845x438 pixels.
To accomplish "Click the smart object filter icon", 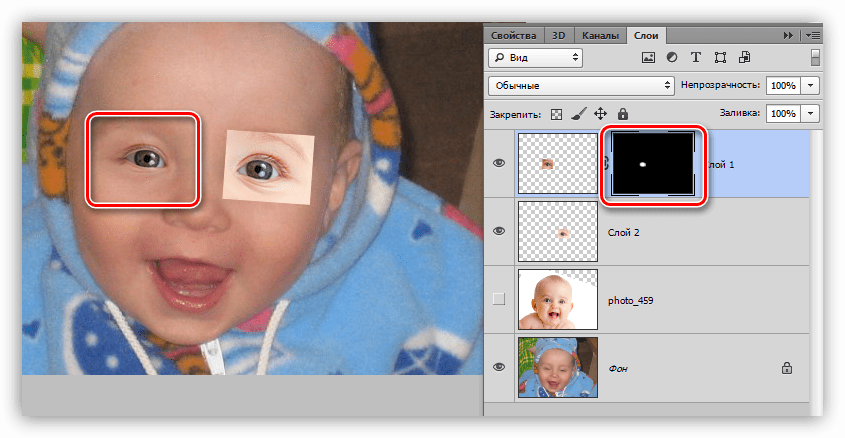I will click(x=743, y=58).
